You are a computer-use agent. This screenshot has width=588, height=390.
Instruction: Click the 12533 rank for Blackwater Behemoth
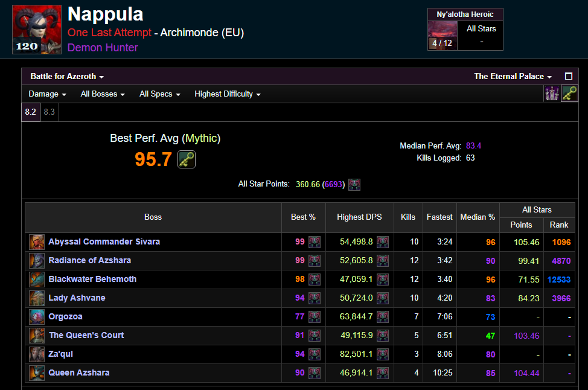click(x=559, y=280)
